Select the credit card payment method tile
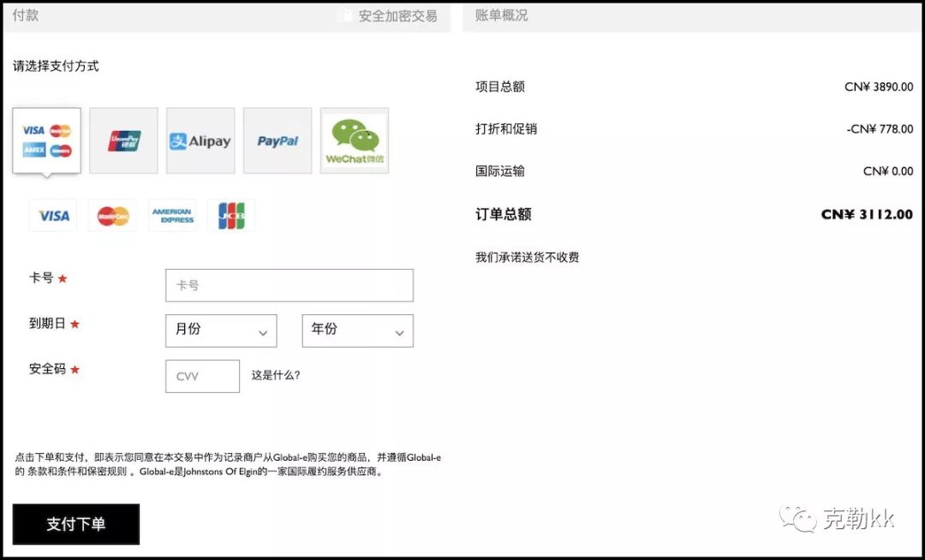Screen dimensions: 925x560 46,140
